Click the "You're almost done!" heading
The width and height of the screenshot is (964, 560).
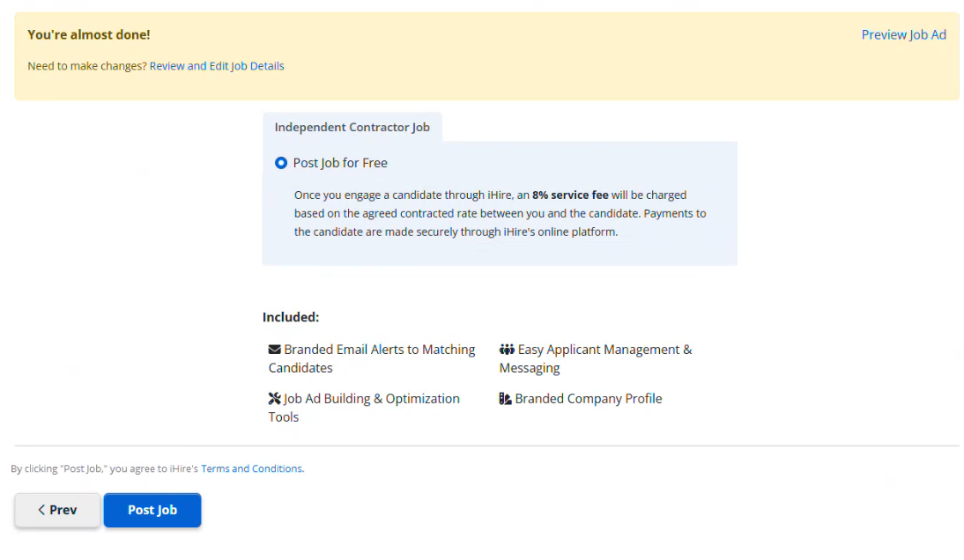click(88, 35)
